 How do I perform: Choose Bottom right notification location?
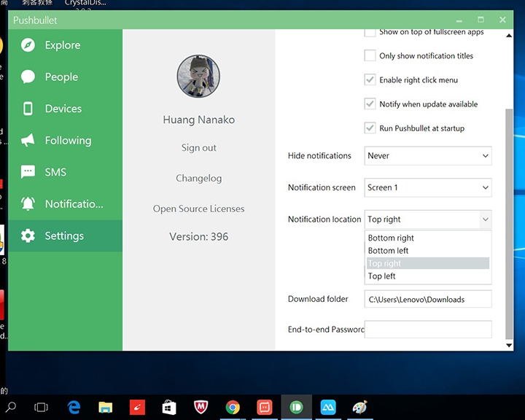[x=428, y=238]
